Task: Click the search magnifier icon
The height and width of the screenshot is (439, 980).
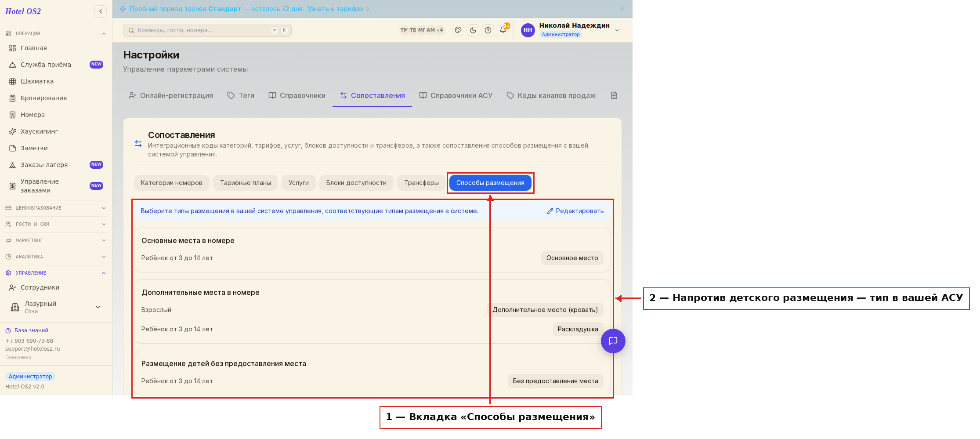Action: pyautogui.click(x=131, y=30)
